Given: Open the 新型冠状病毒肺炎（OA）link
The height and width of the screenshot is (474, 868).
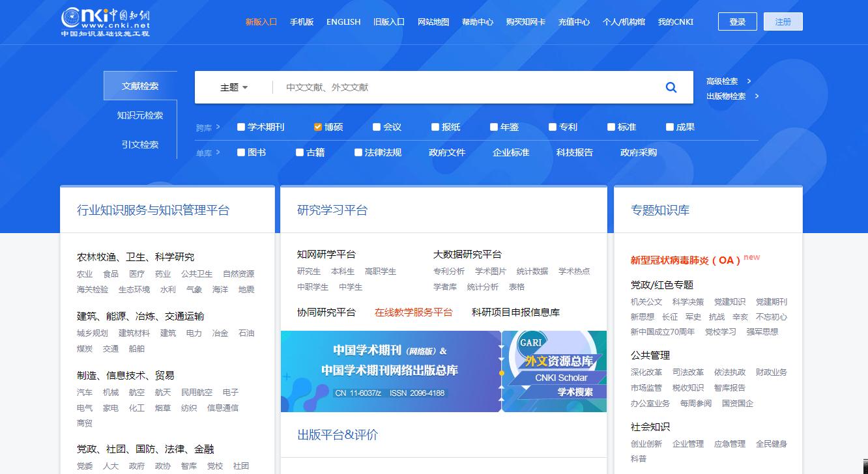Looking at the screenshot, I should 686,260.
